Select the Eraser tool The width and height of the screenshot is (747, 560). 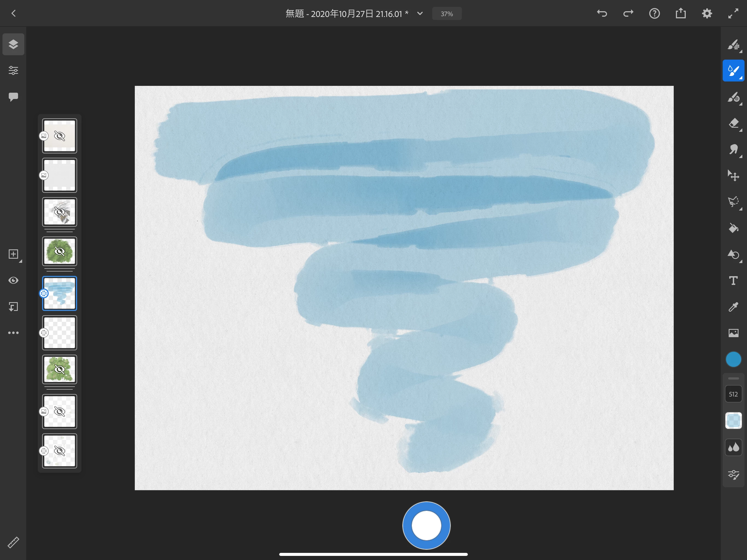[733, 123]
